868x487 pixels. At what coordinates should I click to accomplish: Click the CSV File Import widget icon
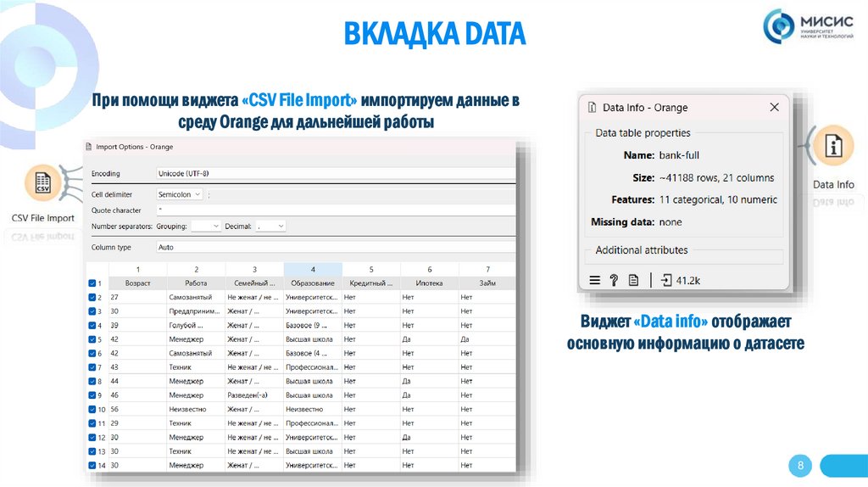pyautogui.click(x=42, y=182)
